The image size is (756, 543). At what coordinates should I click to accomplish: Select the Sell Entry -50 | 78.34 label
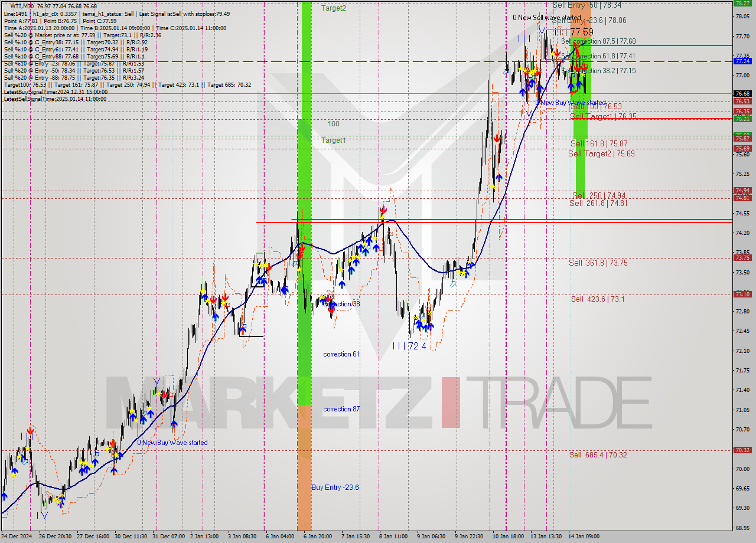click(x=586, y=5)
